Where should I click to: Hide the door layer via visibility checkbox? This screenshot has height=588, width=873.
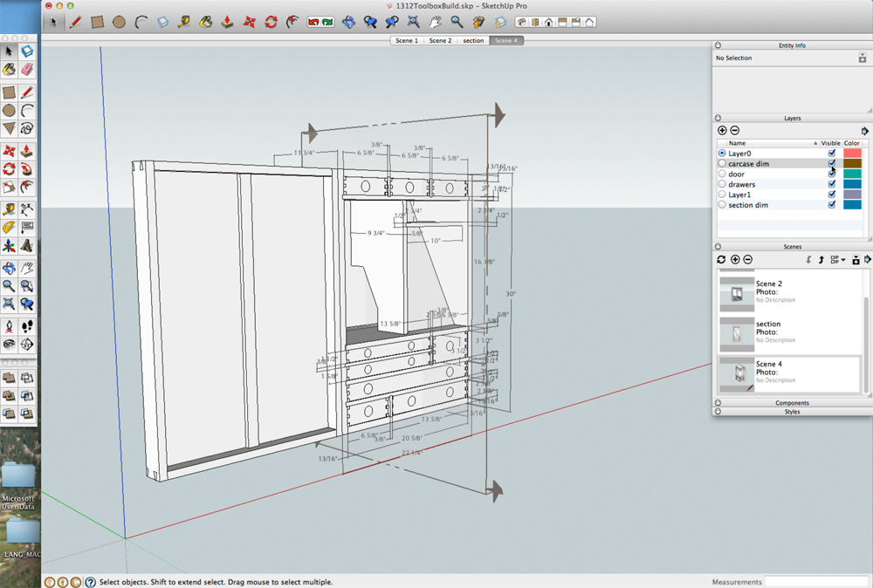pyautogui.click(x=832, y=174)
